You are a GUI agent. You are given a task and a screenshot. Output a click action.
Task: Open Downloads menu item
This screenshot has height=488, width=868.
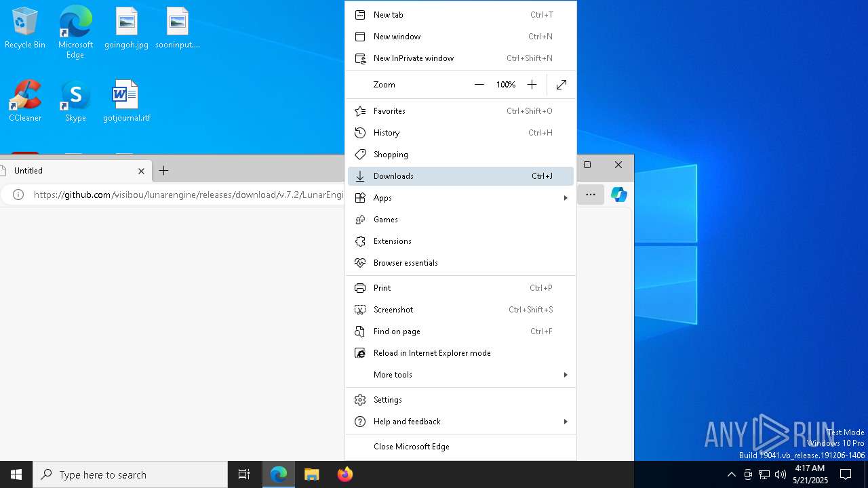click(460, 176)
